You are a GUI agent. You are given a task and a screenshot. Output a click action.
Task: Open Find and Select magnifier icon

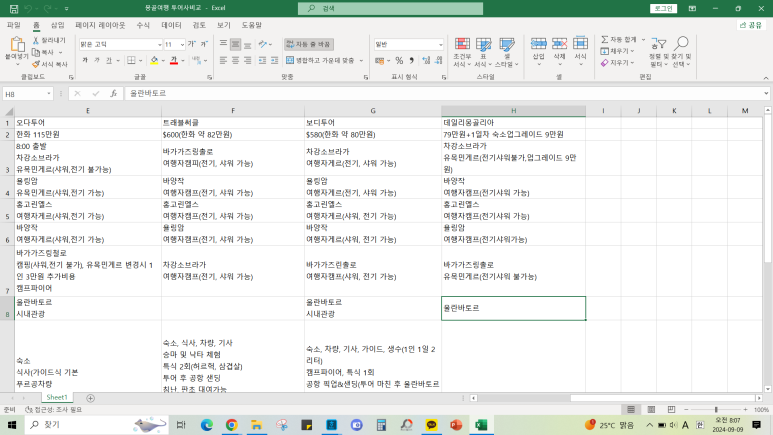click(681, 43)
